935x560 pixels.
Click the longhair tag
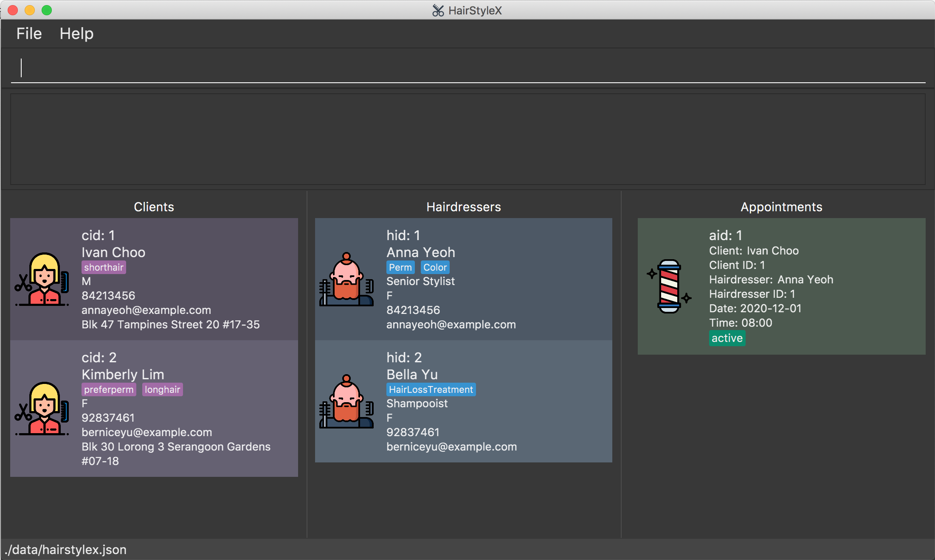[162, 389]
